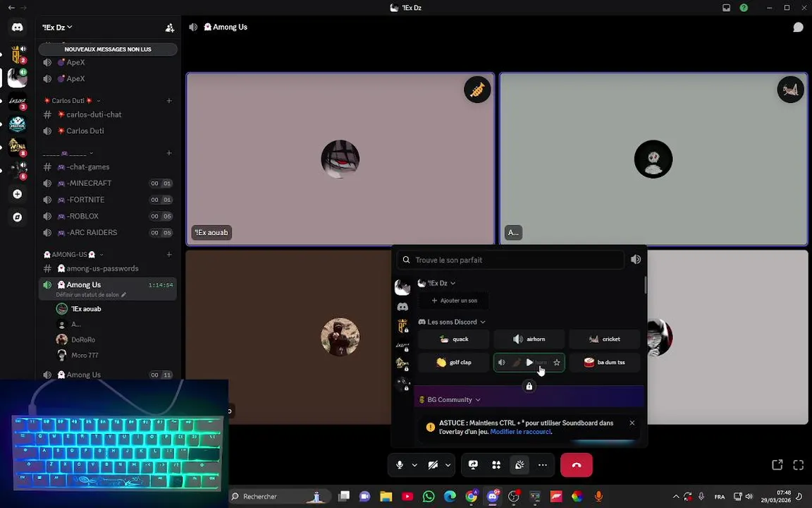Click the lock icon above BG Community
Screen dimensions: 812x508
click(x=529, y=386)
